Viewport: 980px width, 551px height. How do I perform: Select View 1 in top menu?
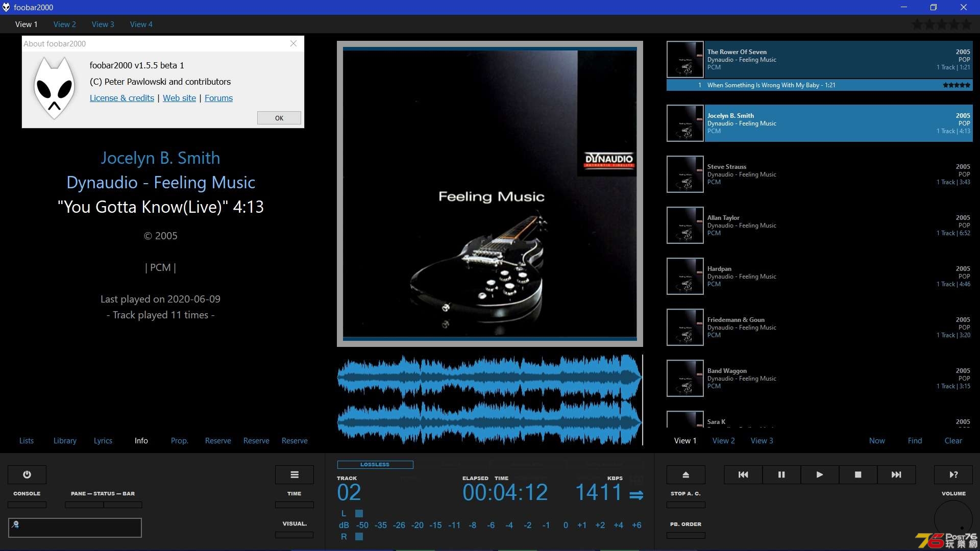click(x=27, y=24)
